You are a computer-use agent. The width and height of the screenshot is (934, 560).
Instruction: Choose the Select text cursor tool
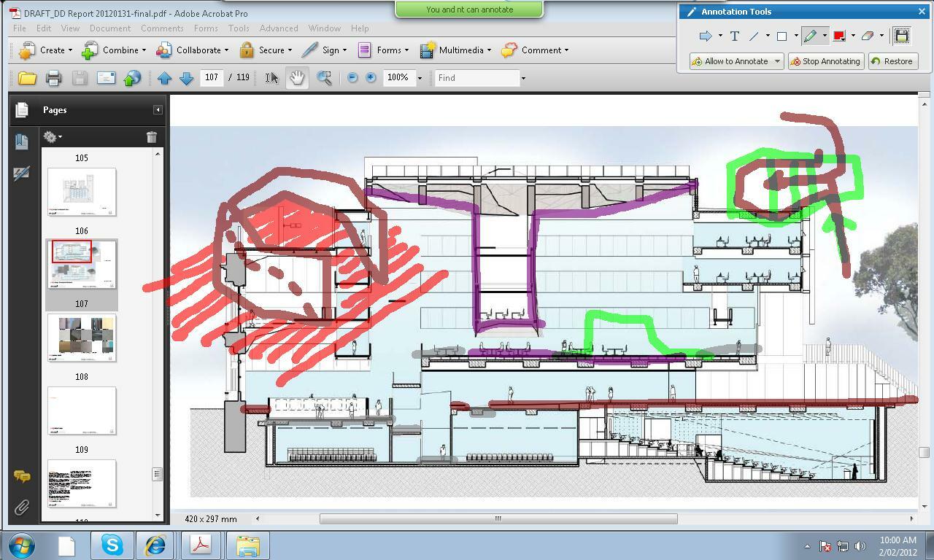tap(271, 78)
